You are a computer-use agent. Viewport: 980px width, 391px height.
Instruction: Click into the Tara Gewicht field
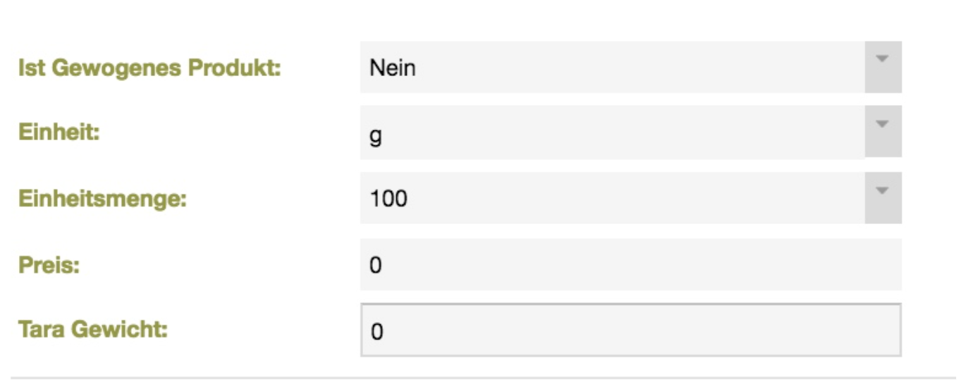pyautogui.click(x=630, y=330)
